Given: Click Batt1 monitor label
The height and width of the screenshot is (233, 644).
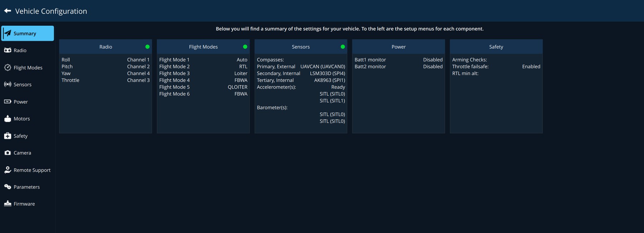Looking at the screenshot, I should coord(370,60).
